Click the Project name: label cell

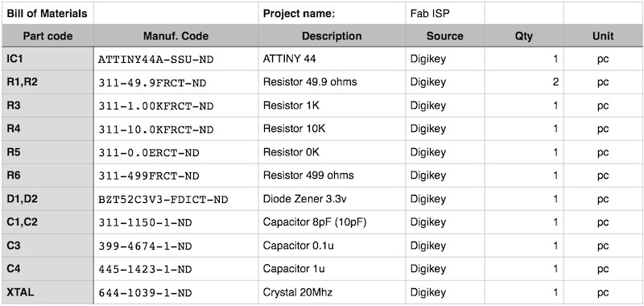point(332,13)
